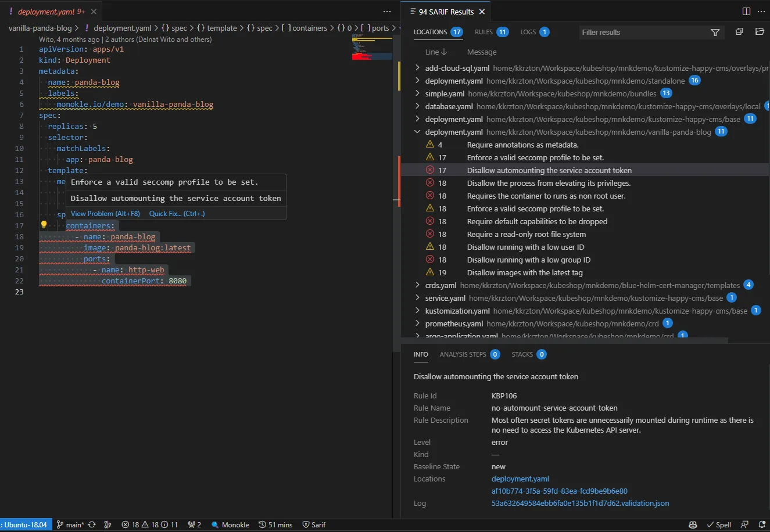
Task: Click the Sarif shield status bar item
Action: tap(314, 524)
